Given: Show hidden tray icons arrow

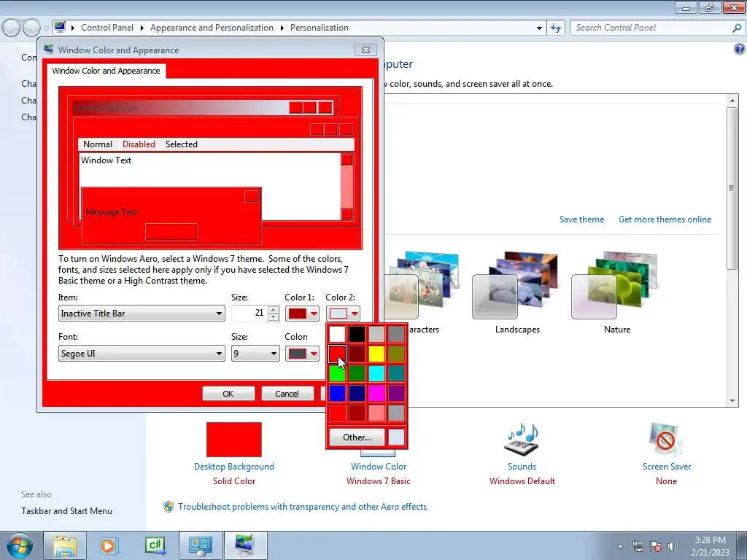Looking at the screenshot, I should [620, 546].
